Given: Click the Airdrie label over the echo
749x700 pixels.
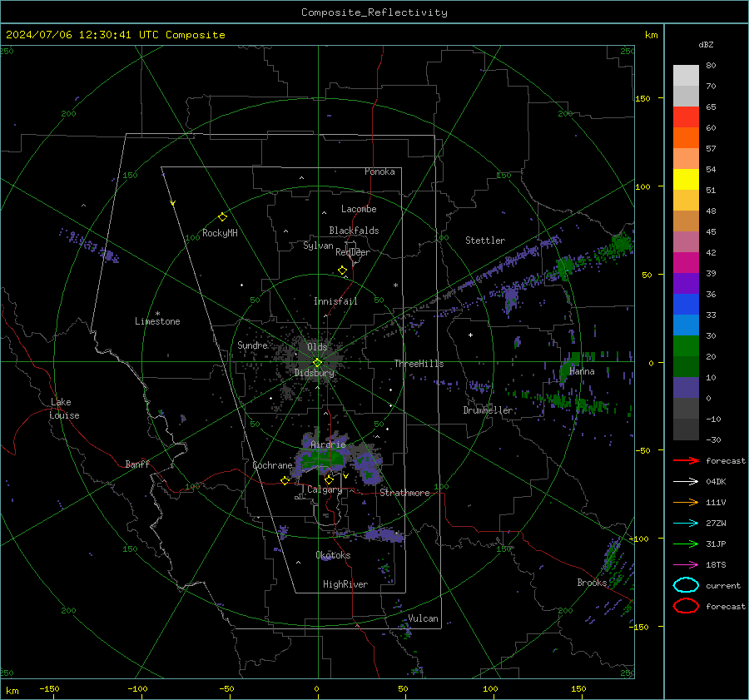Looking at the screenshot, I should [x=328, y=444].
